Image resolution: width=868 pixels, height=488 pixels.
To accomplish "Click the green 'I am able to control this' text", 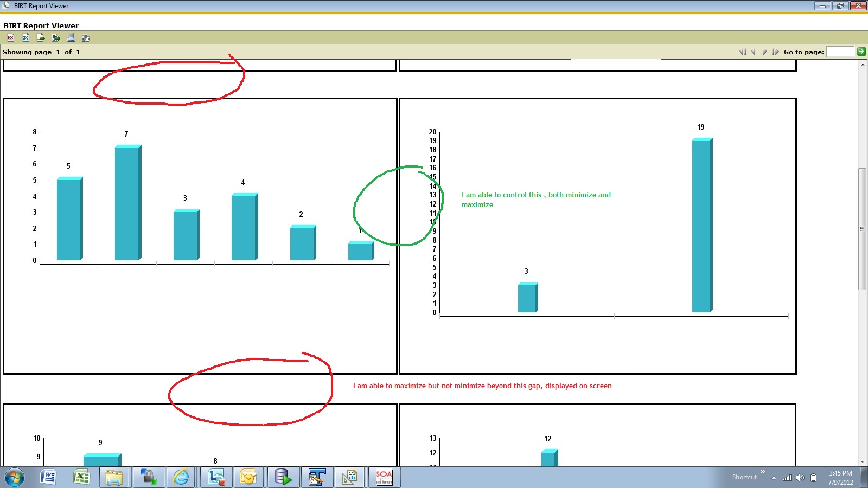I will [536, 200].
